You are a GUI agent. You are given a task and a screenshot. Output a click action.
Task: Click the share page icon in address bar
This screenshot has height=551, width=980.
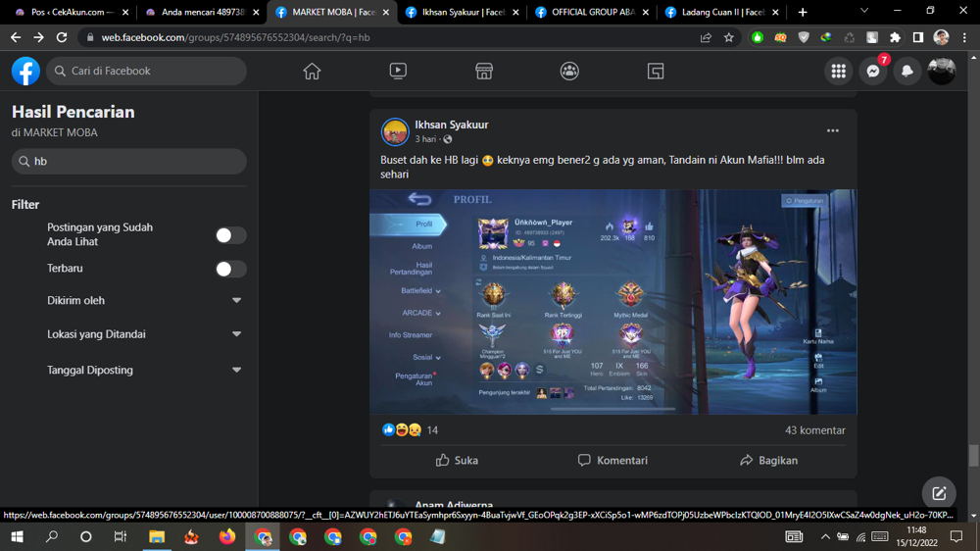pyautogui.click(x=706, y=37)
